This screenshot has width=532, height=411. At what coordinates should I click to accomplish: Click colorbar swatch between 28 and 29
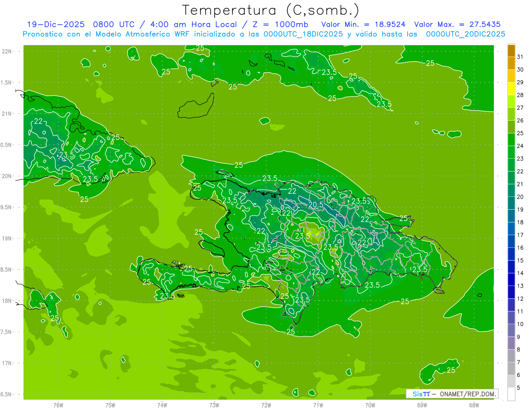click(x=511, y=89)
